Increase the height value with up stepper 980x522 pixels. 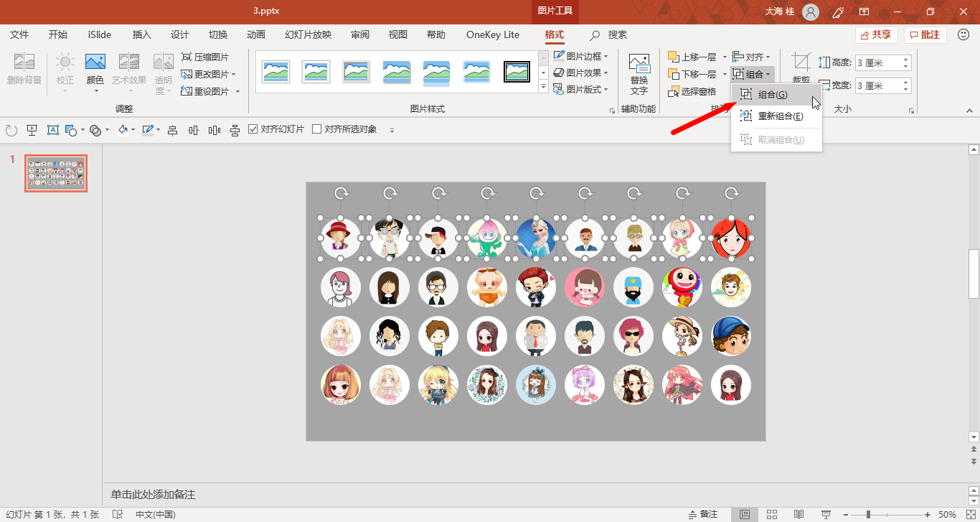(906, 60)
